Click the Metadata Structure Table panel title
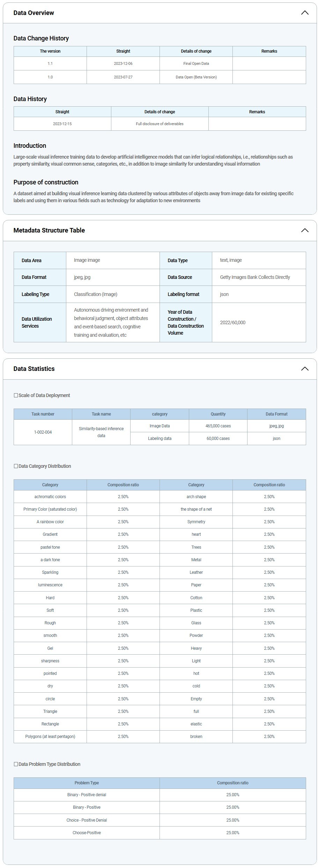The image size is (318, 868). (49, 230)
